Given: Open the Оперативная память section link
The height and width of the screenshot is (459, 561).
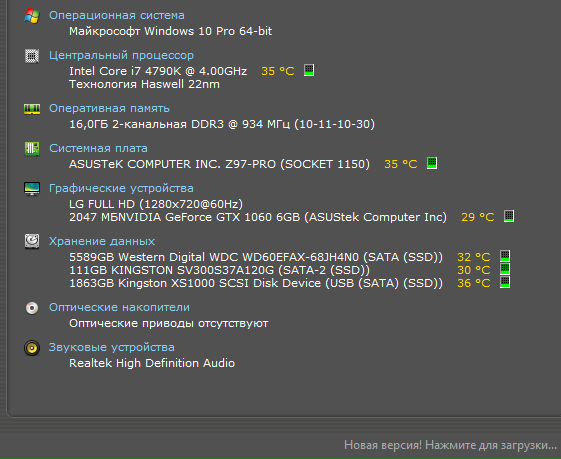Looking at the screenshot, I should tap(109, 108).
